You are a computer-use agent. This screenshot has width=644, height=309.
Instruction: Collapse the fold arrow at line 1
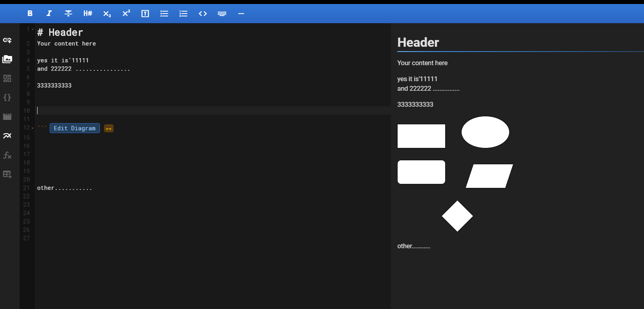(33, 30)
